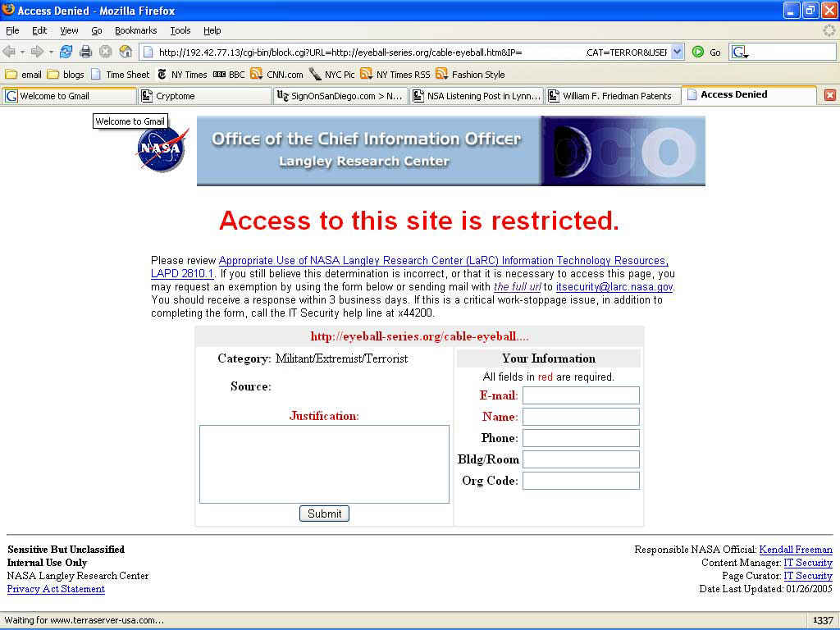Open the Back button history dropdown arrow
The height and width of the screenshot is (630, 840).
click(x=22, y=52)
